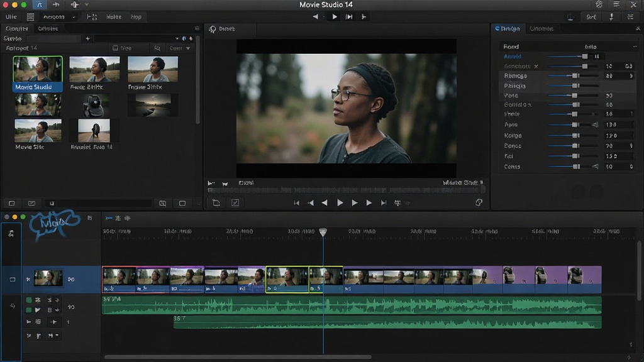The width and height of the screenshot is (644, 362).
Task: Click the exclamation mark icon top right
Action: coord(611,17)
